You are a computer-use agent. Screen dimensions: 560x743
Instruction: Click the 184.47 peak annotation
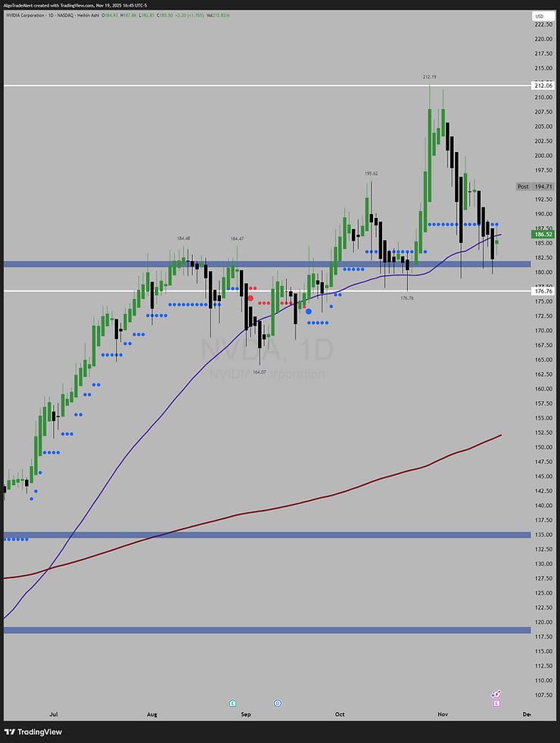click(x=237, y=239)
